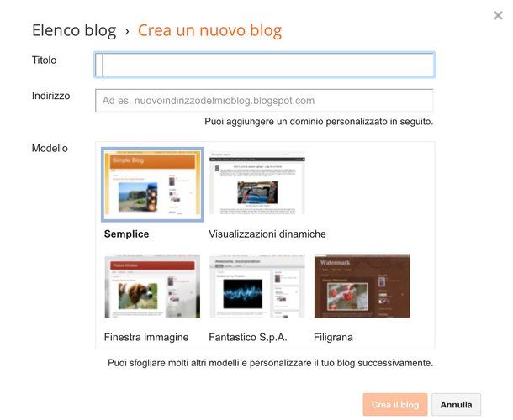The height and width of the screenshot is (420, 513).
Task: Click the Semplice template label
Action: coord(127,234)
